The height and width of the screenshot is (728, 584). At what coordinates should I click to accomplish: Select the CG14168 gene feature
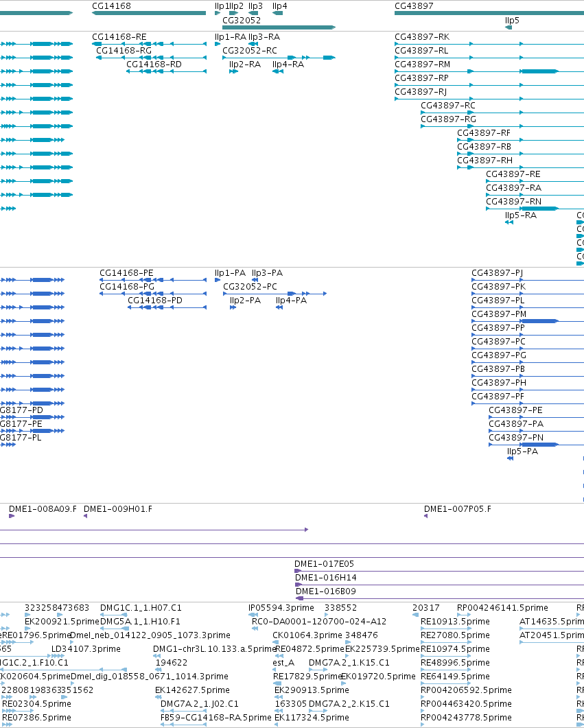point(149,13)
